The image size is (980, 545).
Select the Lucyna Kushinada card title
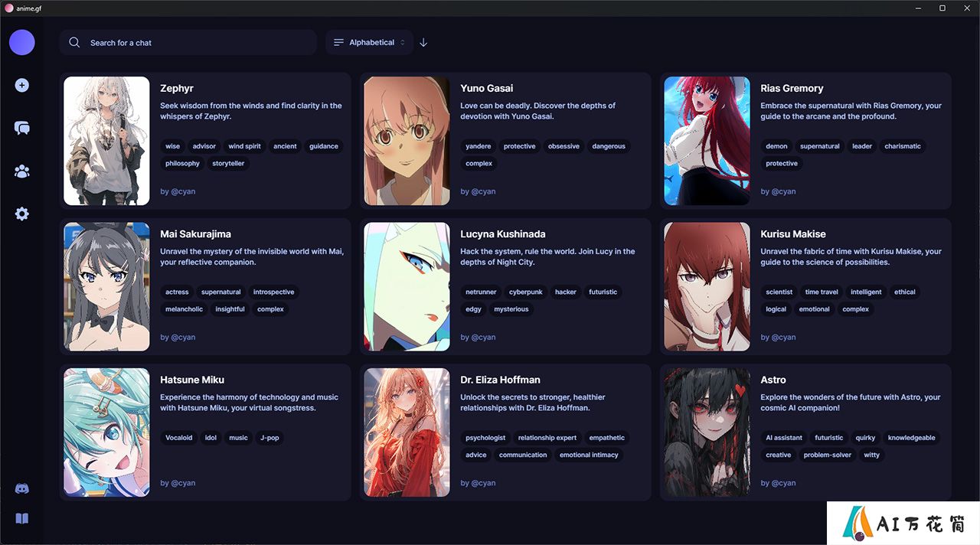(502, 234)
